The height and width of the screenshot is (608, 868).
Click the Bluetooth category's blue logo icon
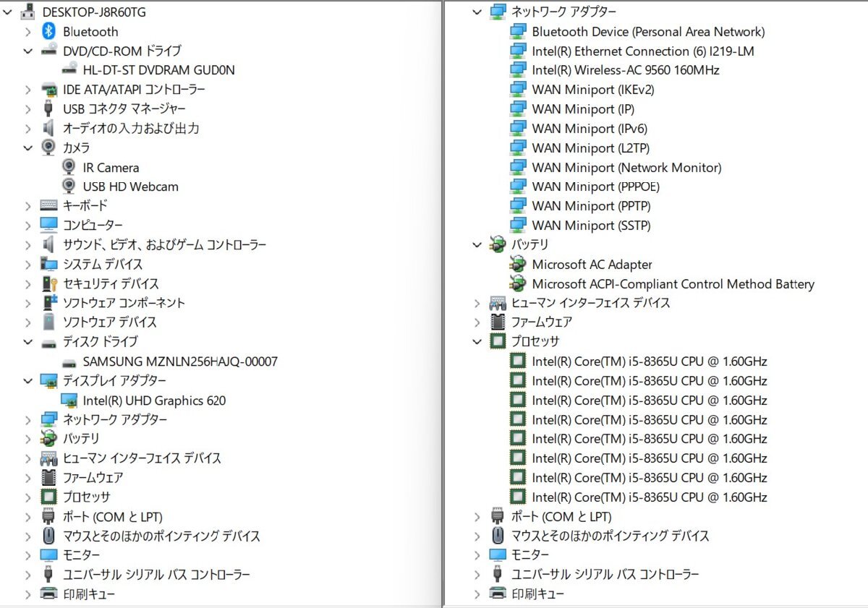coord(48,31)
